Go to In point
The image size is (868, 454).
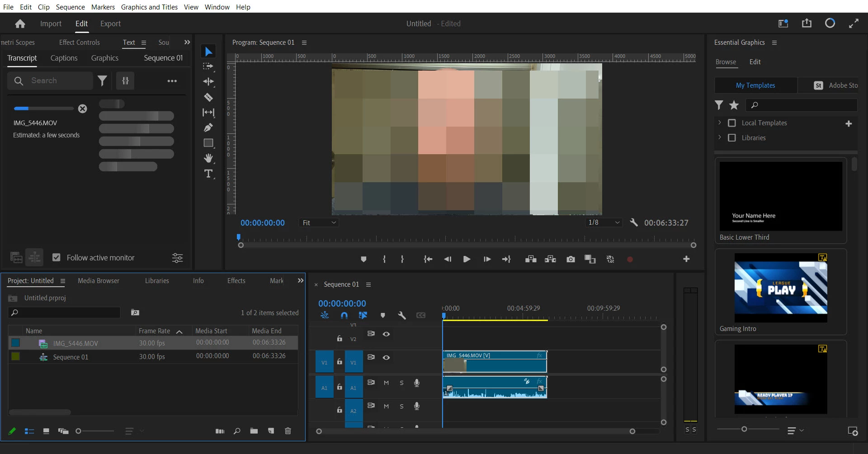click(x=428, y=259)
